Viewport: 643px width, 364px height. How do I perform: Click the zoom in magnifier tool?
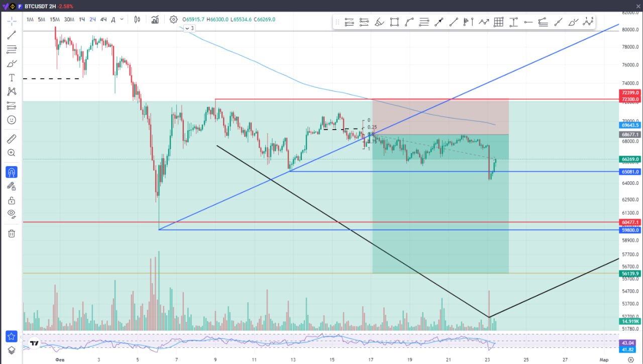[12, 153]
